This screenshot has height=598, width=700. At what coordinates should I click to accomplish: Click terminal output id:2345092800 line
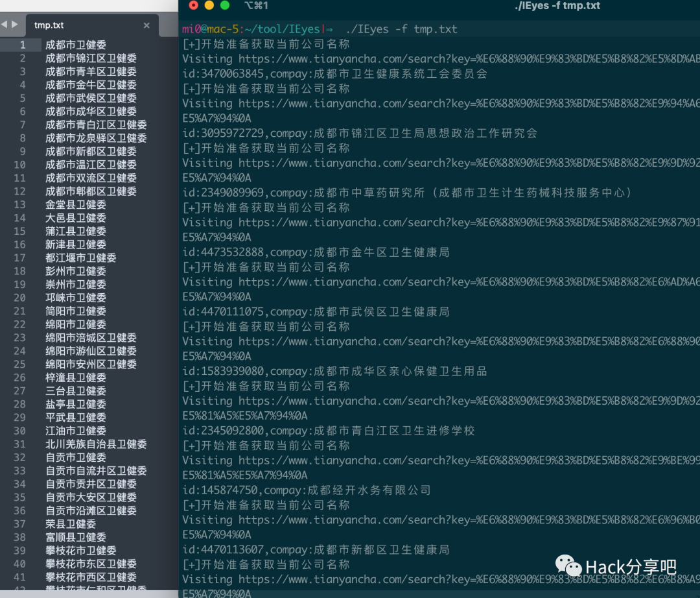329,431
